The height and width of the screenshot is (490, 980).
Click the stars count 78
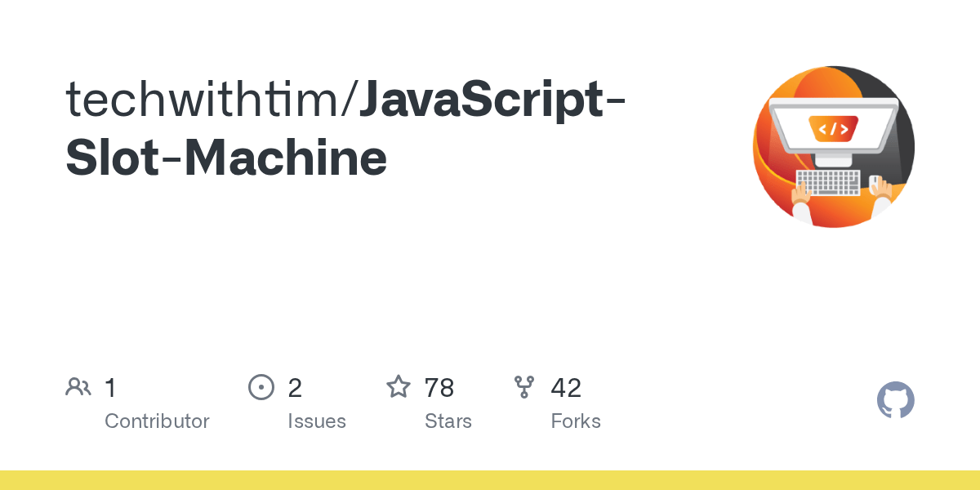pyautogui.click(x=439, y=388)
